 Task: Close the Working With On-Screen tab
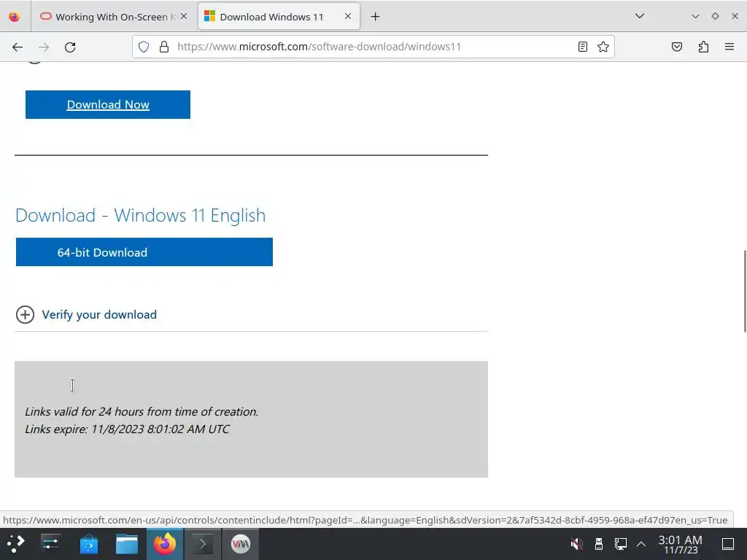pos(184,16)
